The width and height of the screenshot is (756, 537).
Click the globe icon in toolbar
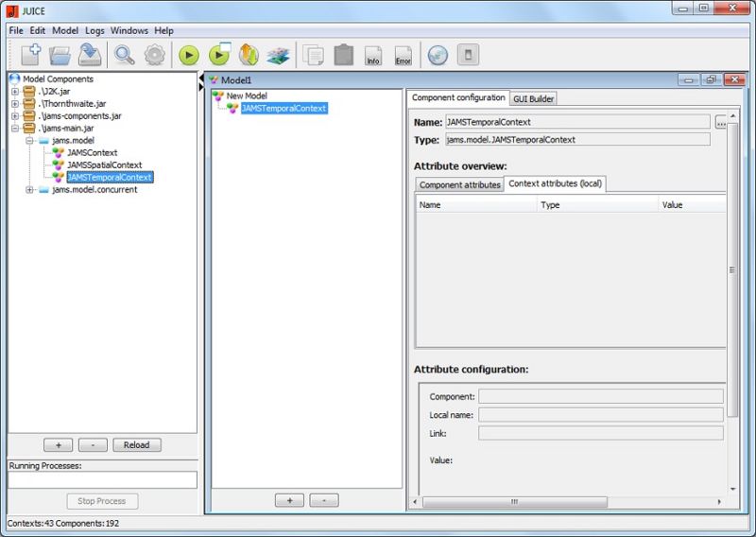pos(437,55)
